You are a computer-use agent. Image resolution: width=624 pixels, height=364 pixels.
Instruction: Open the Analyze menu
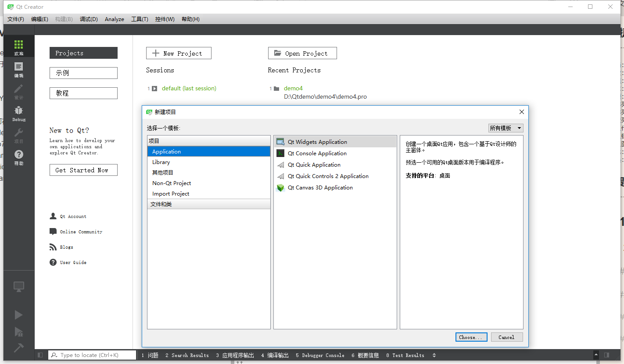pyautogui.click(x=114, y=19)
